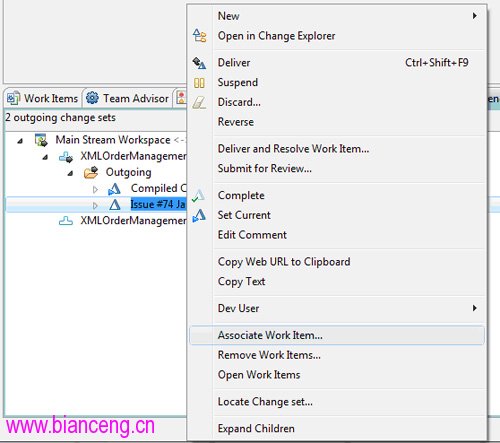The height and width of the screenshot is (443, 500).
Task: Open the New submenu arrow
Action: 475,16
